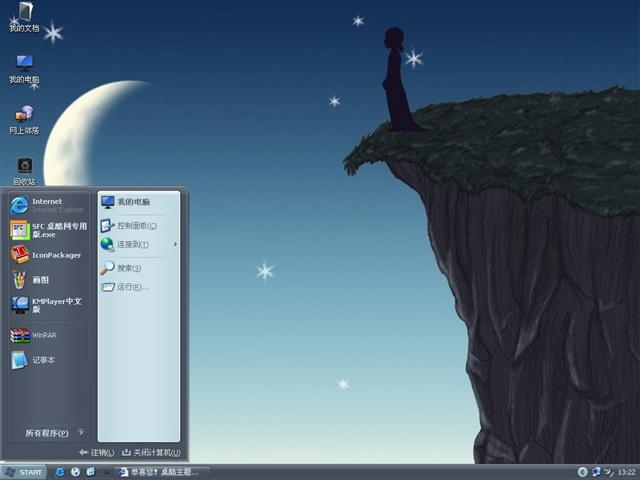Expand hidden system tray icons arrow
The height and width of the screenshot is (480, 640).
582,471
